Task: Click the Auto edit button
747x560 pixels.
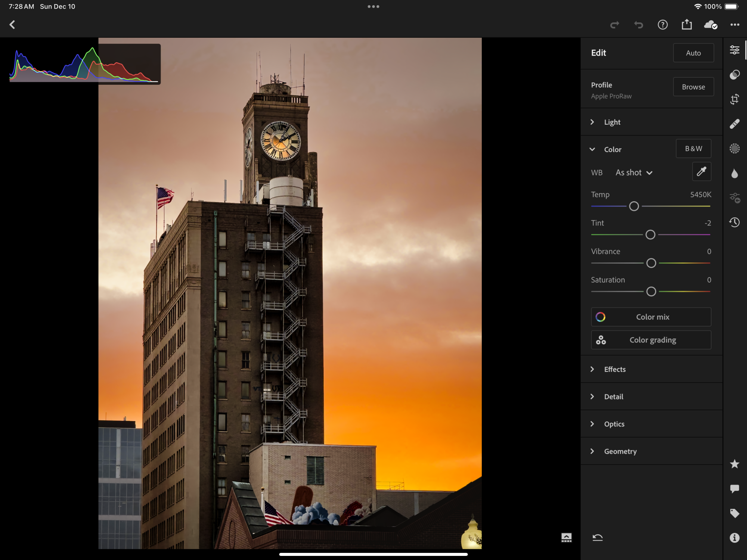Action: [x=693, y=53]
